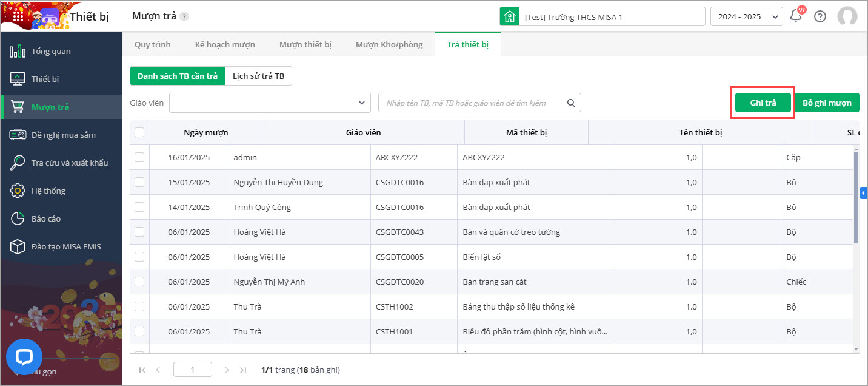Open the Kế hoạch mượn tab
868x386 pixels.
pos(225,44)
